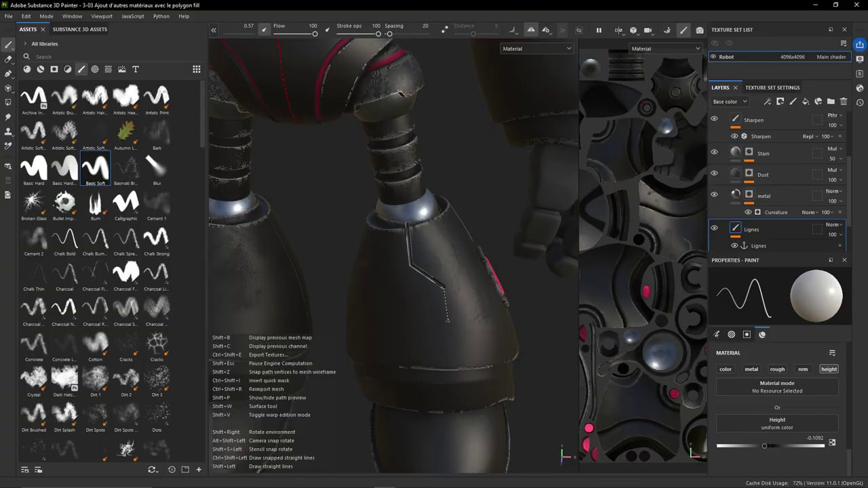Adjust the Height uniform color slider
Image resolution: width=868 pixels, height=488 pixels.
point(765,445)
